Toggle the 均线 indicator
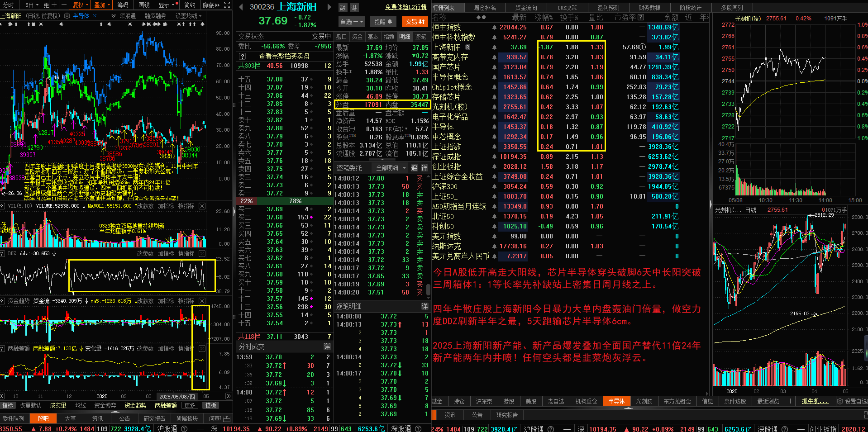 click(x=81, y=405)
